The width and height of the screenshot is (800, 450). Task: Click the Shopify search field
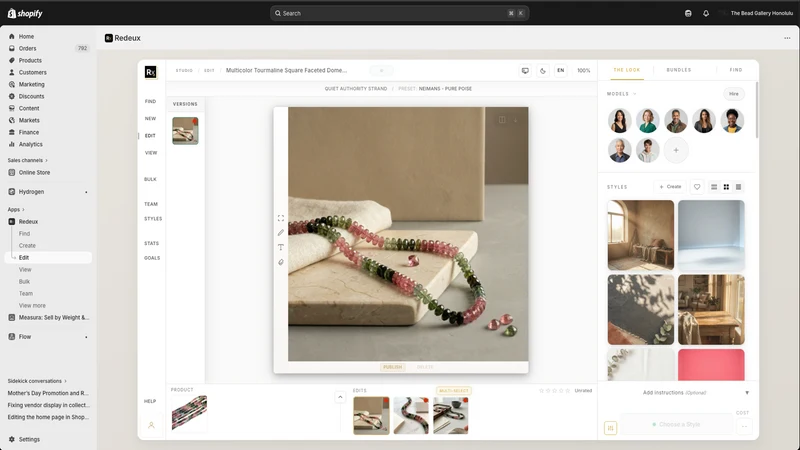(399, 13)
